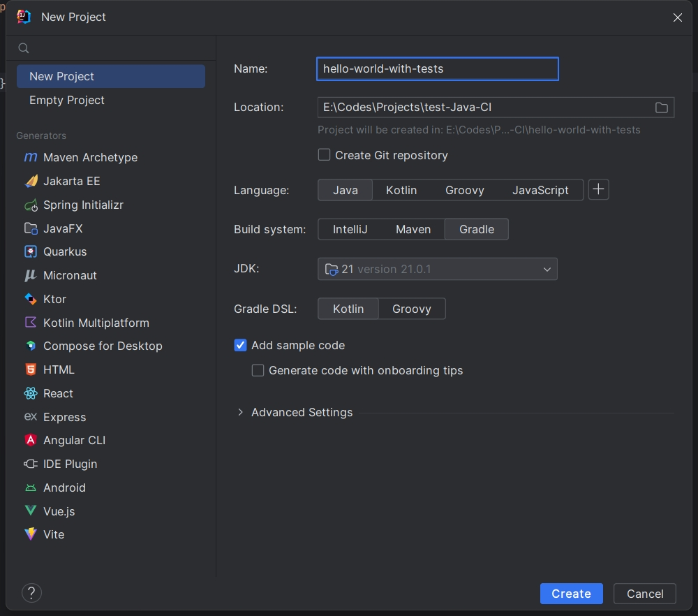Open help with question mark icon
Screen dimensions: 698x616
[x=31, y=593]
